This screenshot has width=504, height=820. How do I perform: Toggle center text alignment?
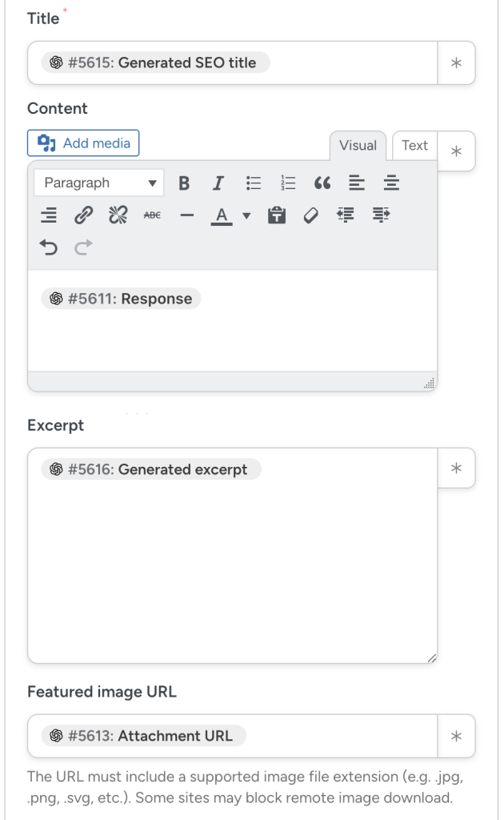tap(390, 183)
